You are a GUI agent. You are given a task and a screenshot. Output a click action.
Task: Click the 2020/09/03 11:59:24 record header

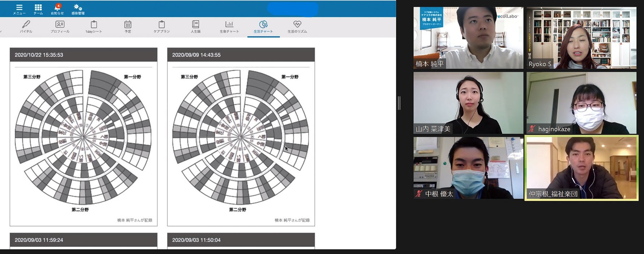(83, 240)
